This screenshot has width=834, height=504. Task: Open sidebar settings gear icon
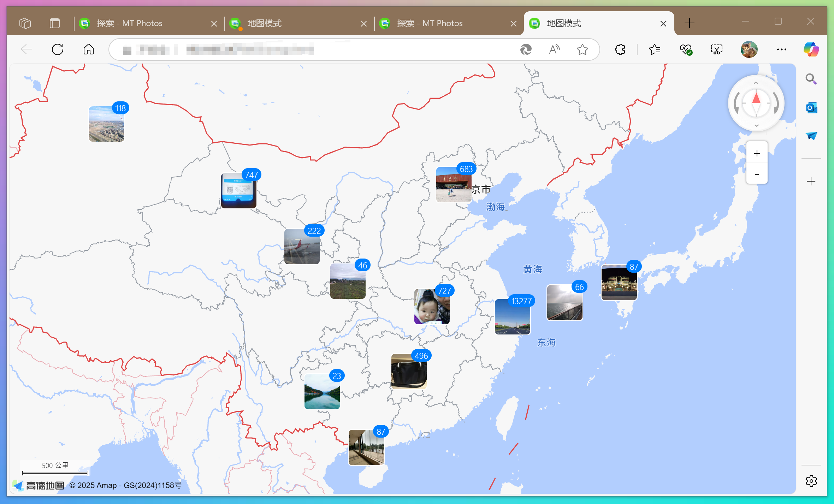tap(811, 481)
